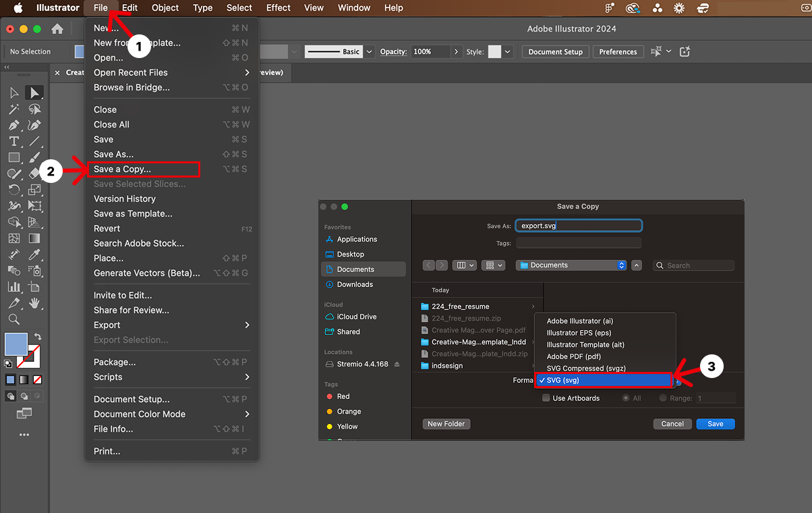Open the Style dropdown arrow
Viewport: 812px width, 513px height.
pos(508,51)
